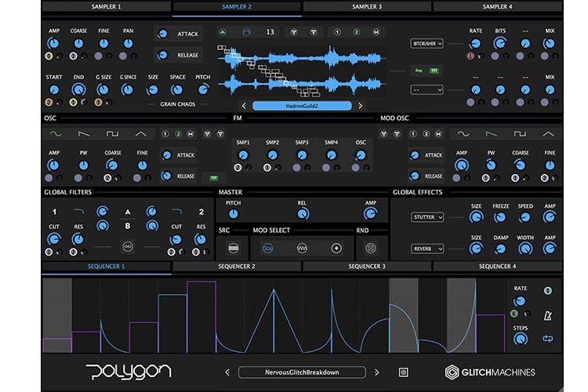This screenshot has width=588, height=392.
Task: Select filter routing B
Action: click(x=128, y=227)
